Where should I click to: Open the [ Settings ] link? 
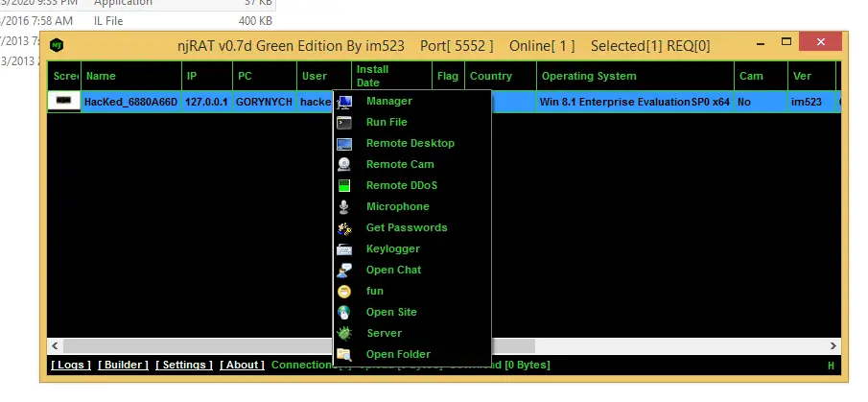pyautogui.click(x=184, y=365)
